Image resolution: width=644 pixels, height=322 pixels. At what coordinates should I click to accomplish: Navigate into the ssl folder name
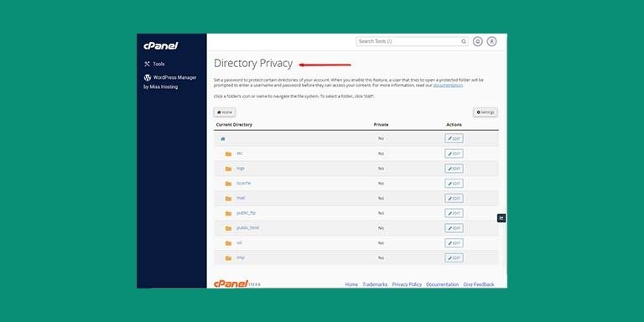240,242
